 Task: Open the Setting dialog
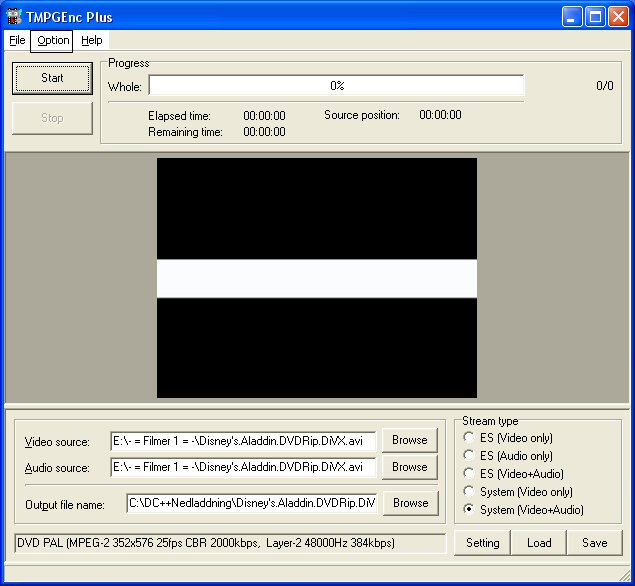(x=482, y=543)
